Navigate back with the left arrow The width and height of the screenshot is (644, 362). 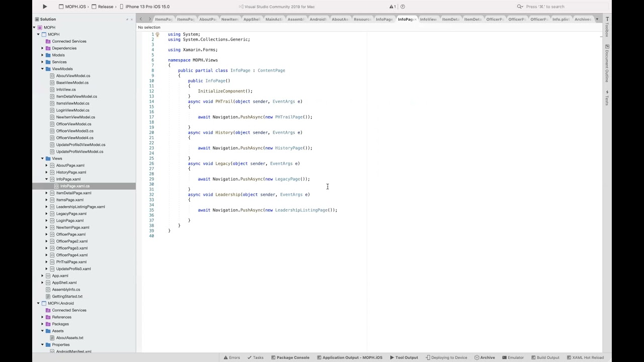[141, 19]
